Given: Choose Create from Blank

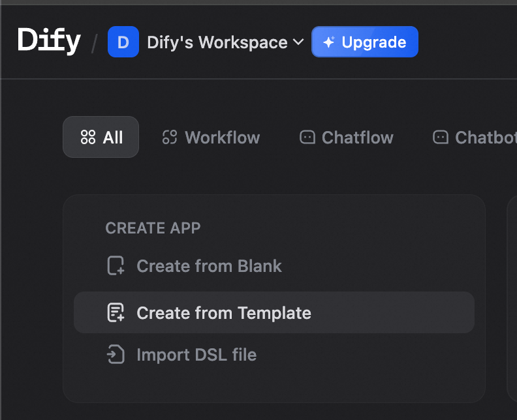Looking at the screenshot, I should pyautogui.click(x=274, y=266).
